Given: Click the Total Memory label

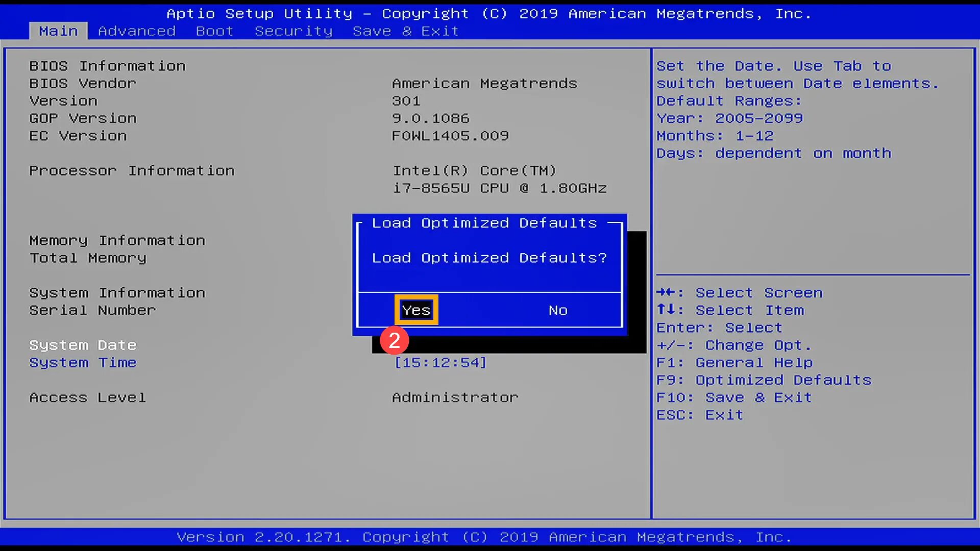Looking at the screenshot, I should click(x=88, y=258).
